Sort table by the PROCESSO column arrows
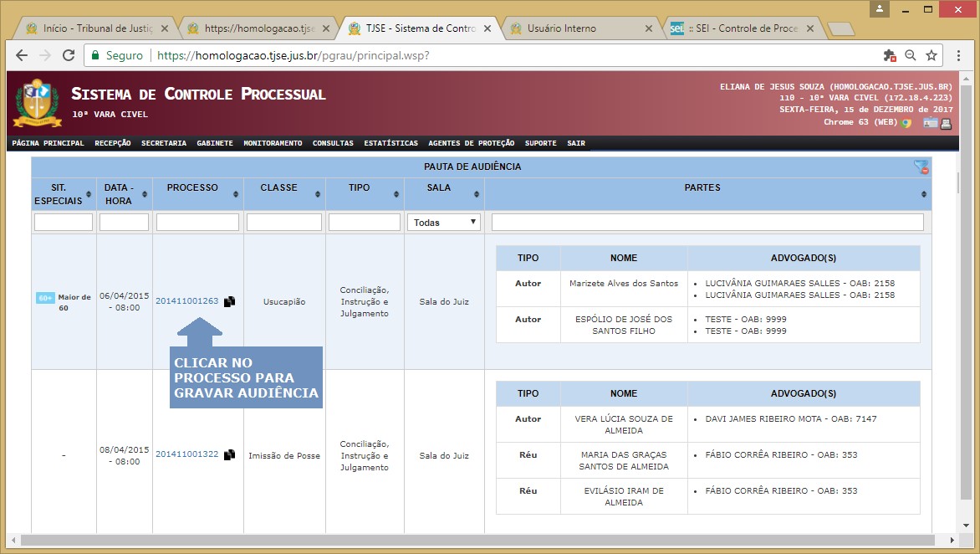980x554 pixels. coord(238,194)
